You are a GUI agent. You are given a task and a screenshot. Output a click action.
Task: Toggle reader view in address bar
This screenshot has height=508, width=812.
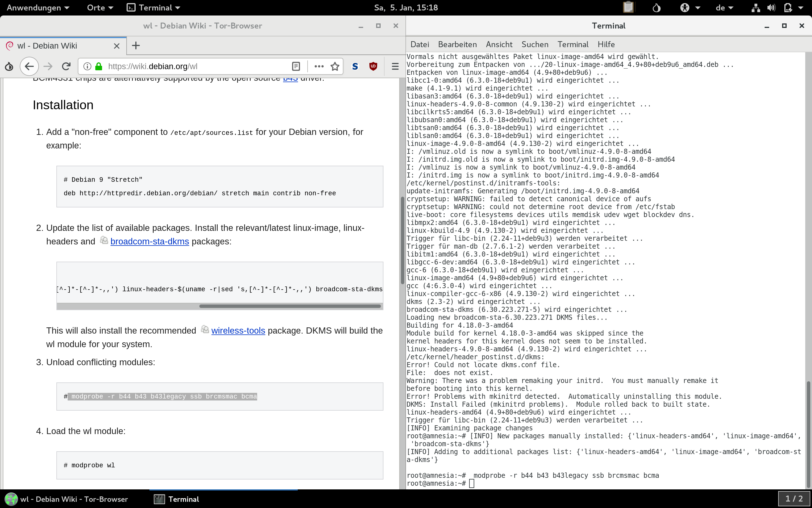point(295,67)
